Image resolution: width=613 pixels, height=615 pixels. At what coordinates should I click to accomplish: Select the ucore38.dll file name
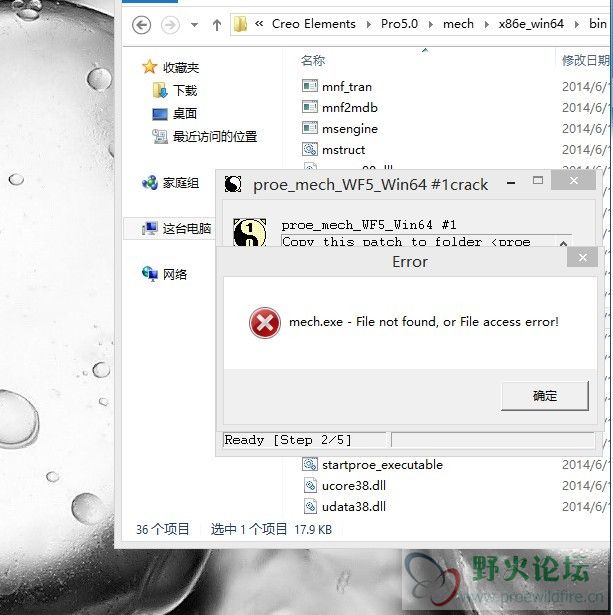point(354,486)
